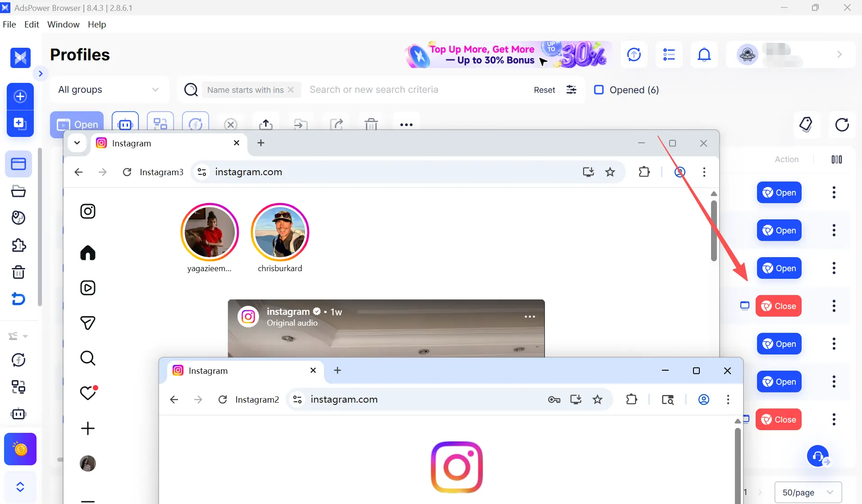Click the new profile plus icon in sidebar
This screenshot has width=862, height=504.
coord(20,96)
